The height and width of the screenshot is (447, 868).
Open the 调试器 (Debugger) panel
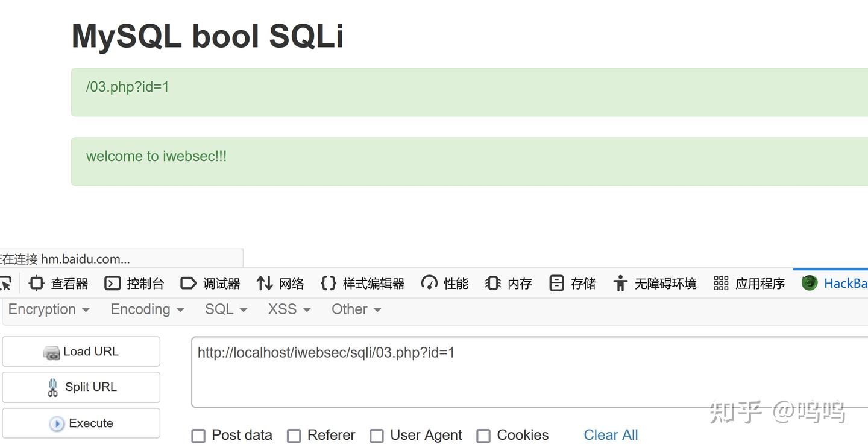click(x=209, y=283)
